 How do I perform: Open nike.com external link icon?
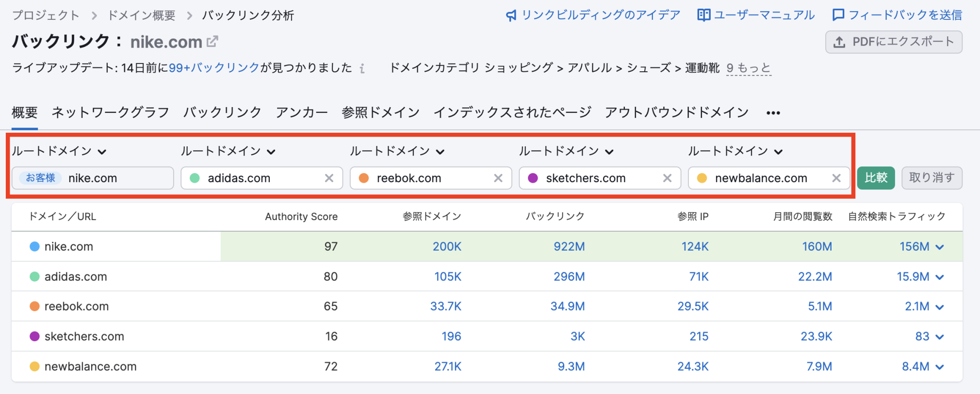pos(212,42)
